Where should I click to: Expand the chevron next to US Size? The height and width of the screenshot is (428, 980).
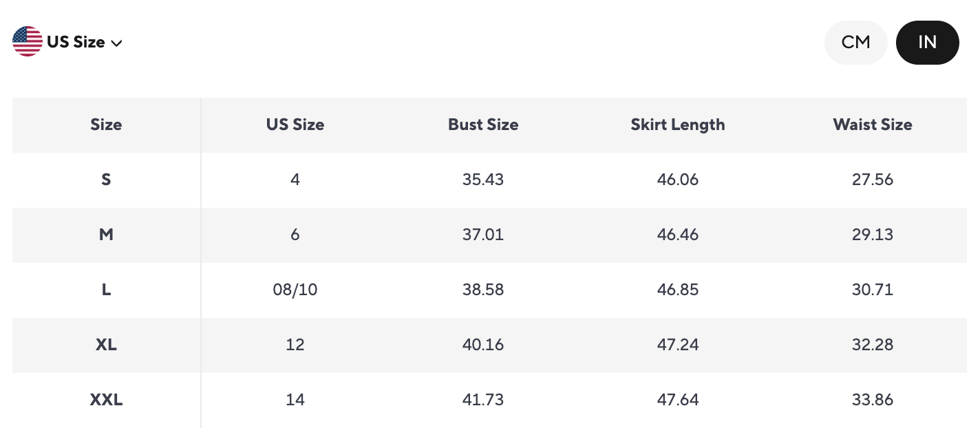116,43
